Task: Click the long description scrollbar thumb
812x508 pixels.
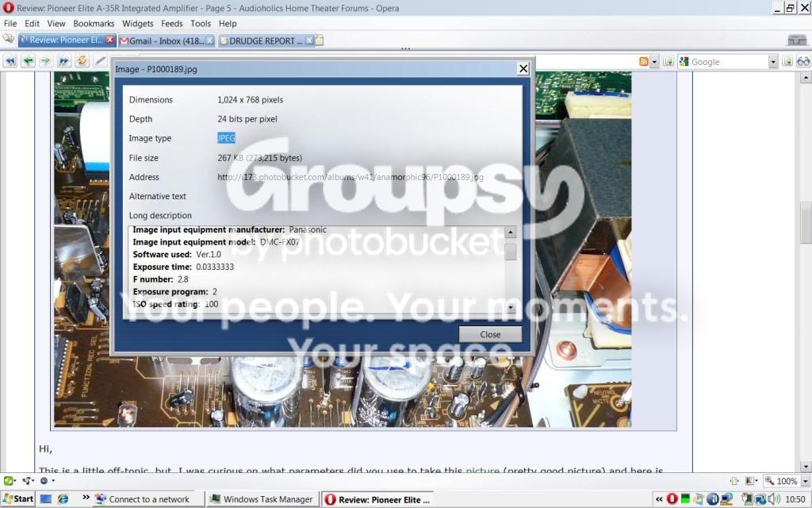Action: (510, 252)
